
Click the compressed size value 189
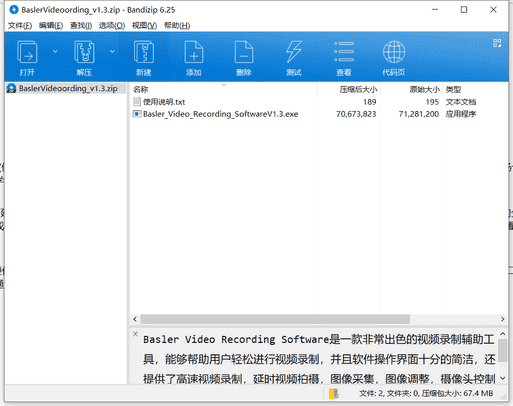click(370, 102)
